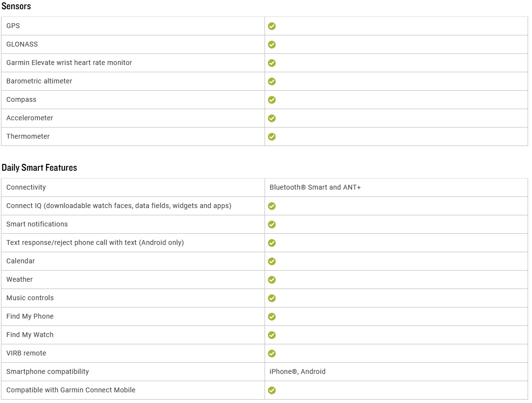Click the Smart notifications checkmark
Screen dimensions: 532x403
point(272,225)
